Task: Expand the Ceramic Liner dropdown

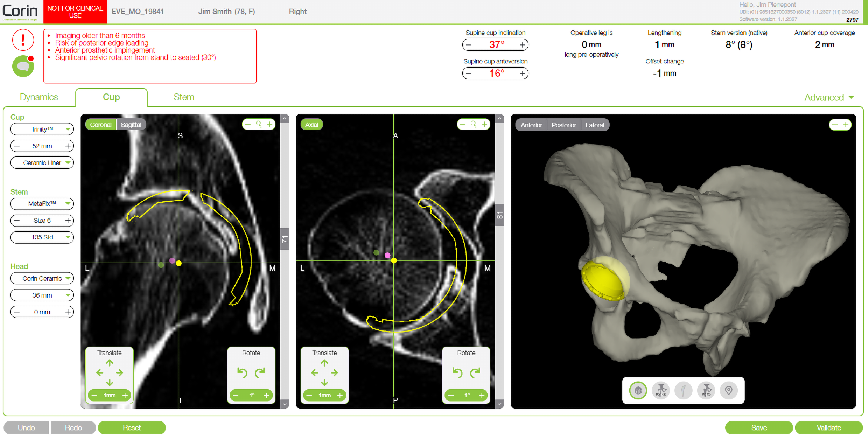Action: click(x=42, y=163)
